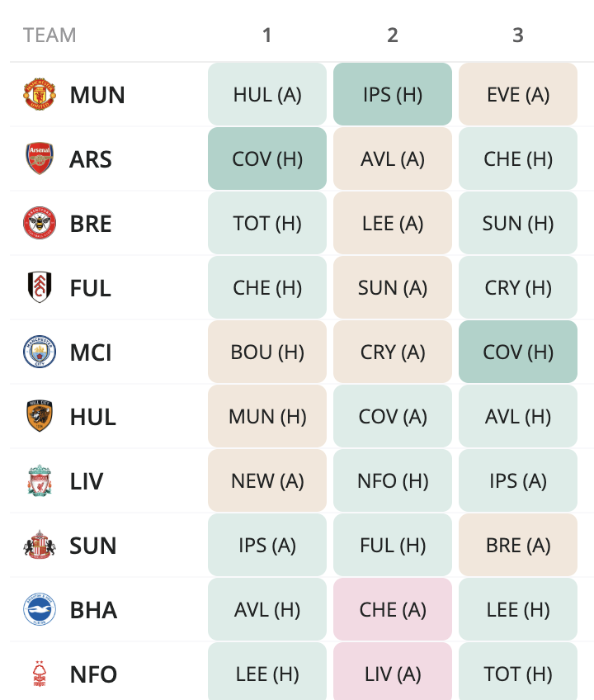Select the Liverpool club crest
The height and width of the screenshot is (700, 594).
click(x=40, y=480)
